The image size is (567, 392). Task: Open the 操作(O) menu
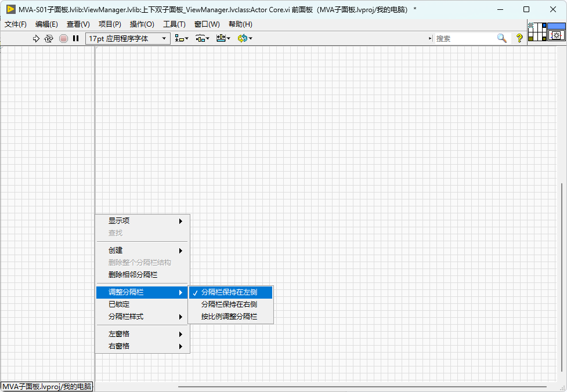coord(142,24)
